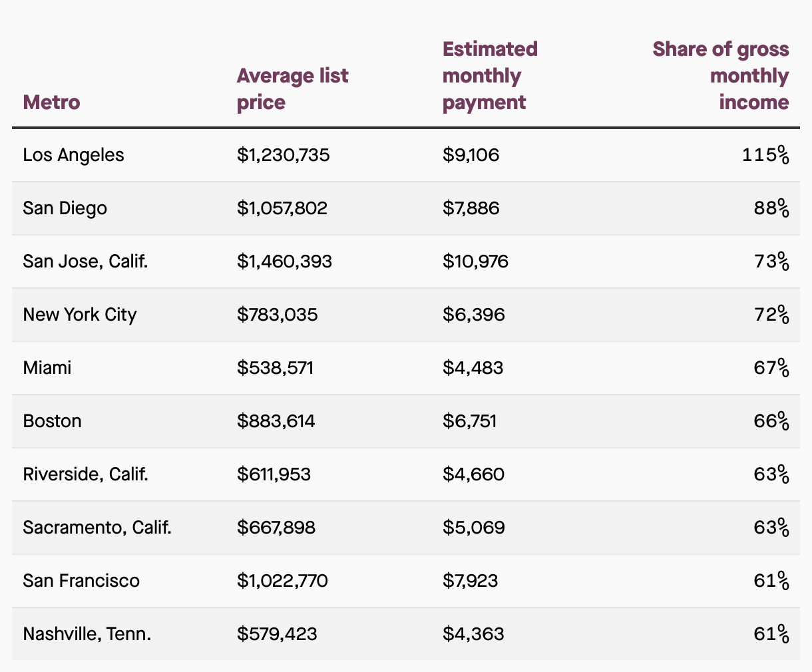Select the Miami metro cell
The width and height of the screenshot is (812, 672).
(47, 368)
